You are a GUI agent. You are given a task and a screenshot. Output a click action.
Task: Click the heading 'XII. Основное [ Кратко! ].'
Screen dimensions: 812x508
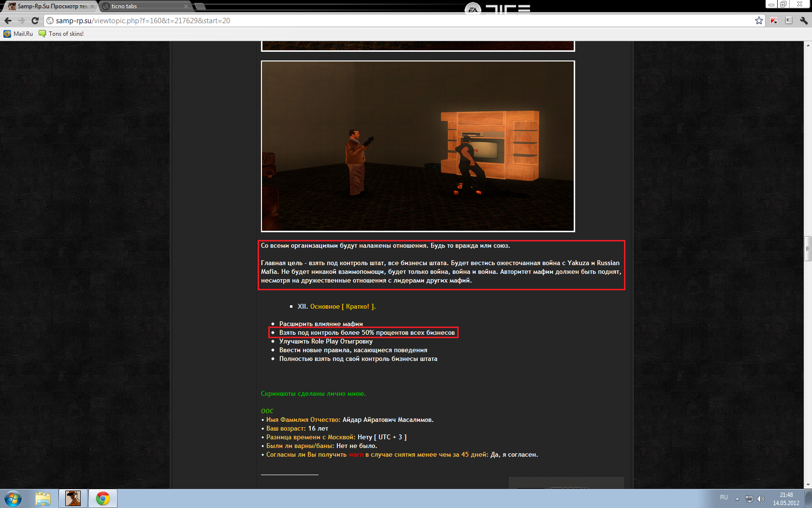pyautogui.click(x=336, y=306)
